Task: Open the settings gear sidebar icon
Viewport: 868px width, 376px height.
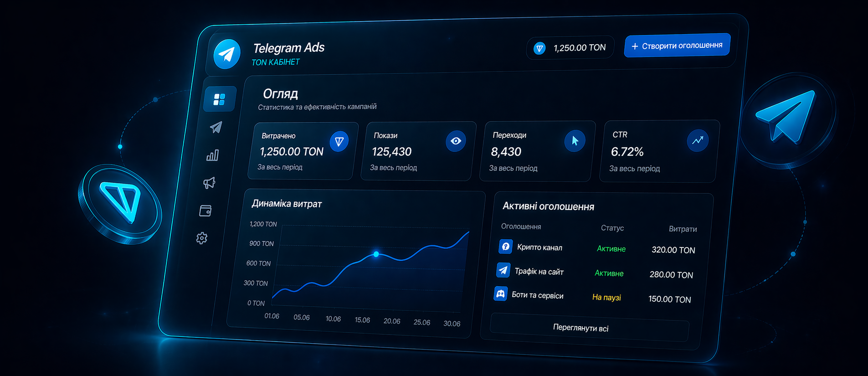Action: pos(202,238)
